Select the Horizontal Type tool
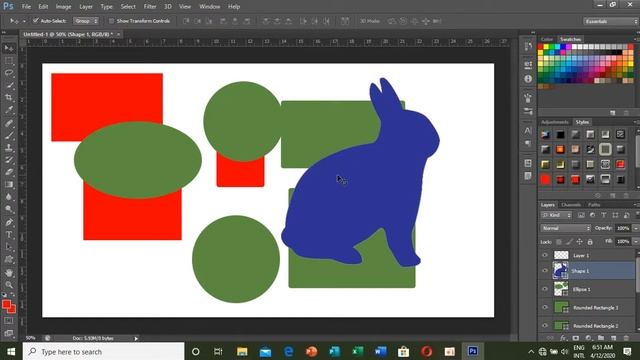 pyautogui.click(x=9, y=235)
